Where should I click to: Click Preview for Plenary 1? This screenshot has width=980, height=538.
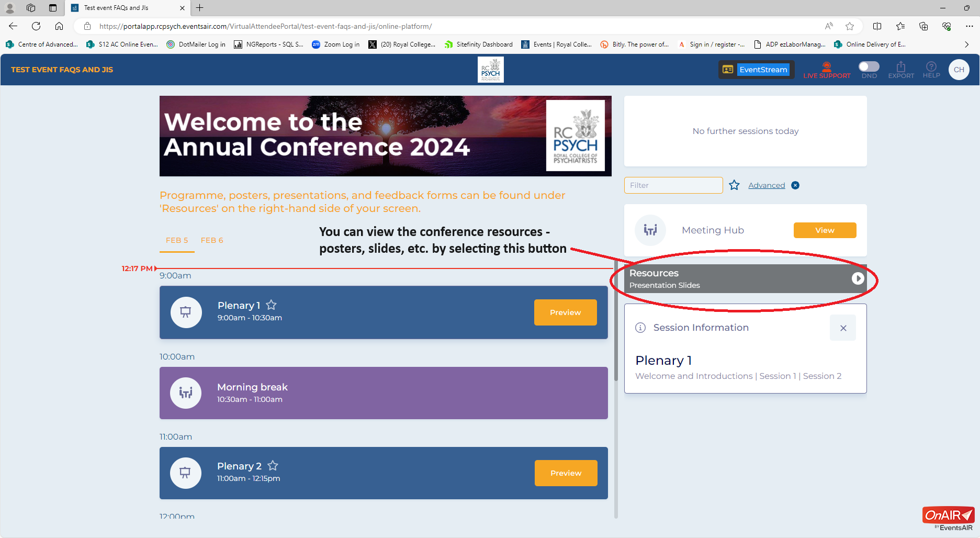pyautogui.click(x=565, y=312)
